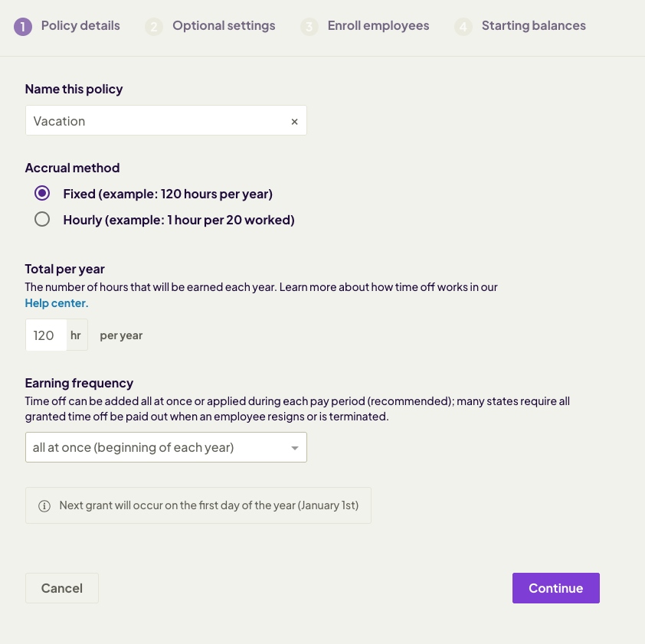This screenshot has height=644, width=645.
Task: Click the numbered circle for step 1
Action: point(22,25)
